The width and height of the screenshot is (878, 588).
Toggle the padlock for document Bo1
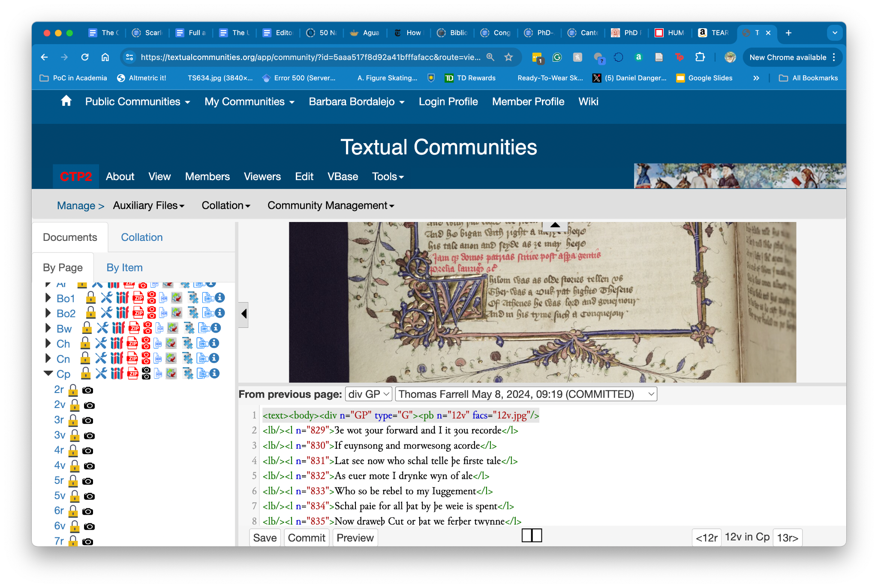90,297
